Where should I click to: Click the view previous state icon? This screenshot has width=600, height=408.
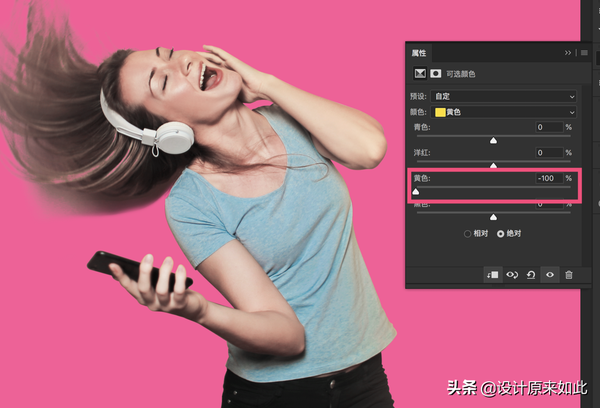(x=511, y=274)
